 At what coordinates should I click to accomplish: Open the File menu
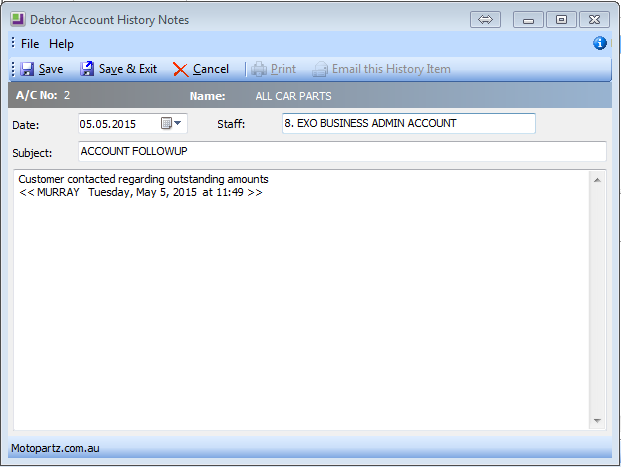[30, 44]
